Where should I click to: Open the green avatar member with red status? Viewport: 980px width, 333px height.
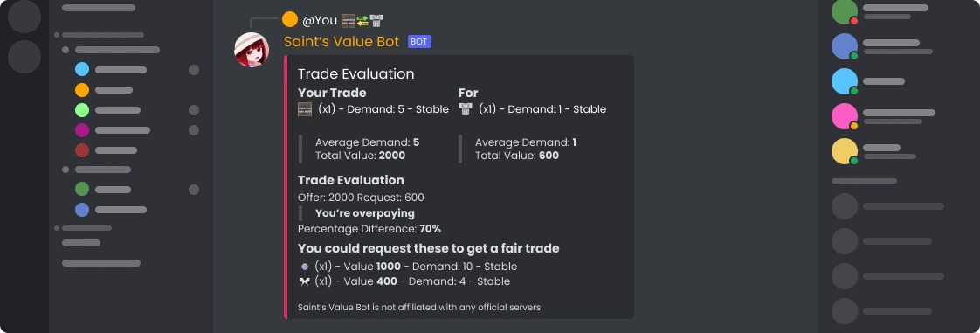[845, 12]
